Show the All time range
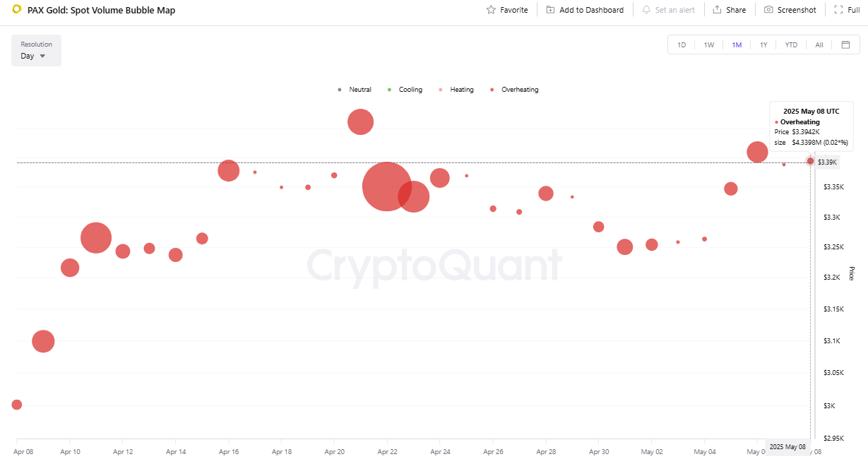The width and height of the screenshot is (868, 464). point(819,44)
